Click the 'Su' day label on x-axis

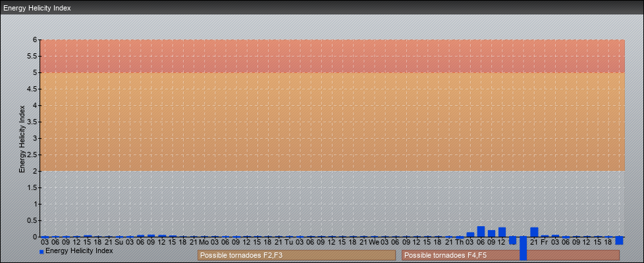point(119,243)
